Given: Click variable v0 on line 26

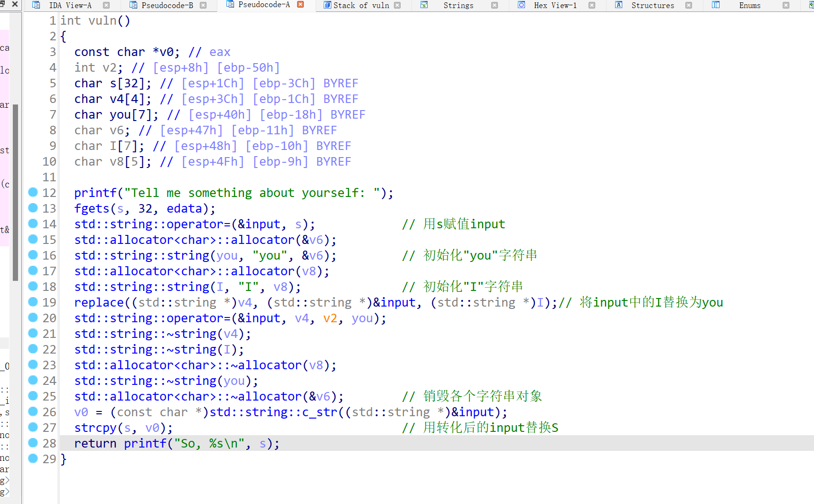Looking at the screenshot, I should (x=81, y=412).
